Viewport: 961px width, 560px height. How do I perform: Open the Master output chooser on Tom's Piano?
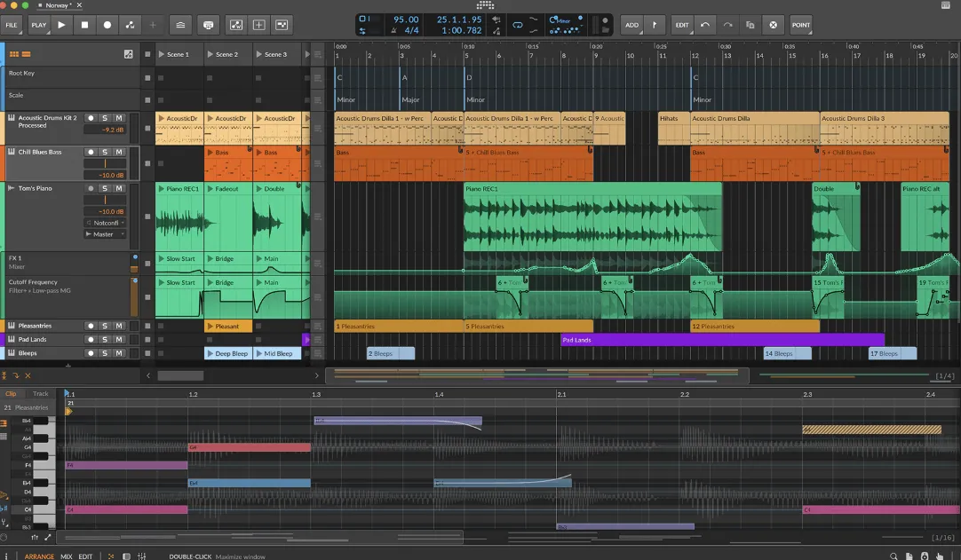point(105,234)
